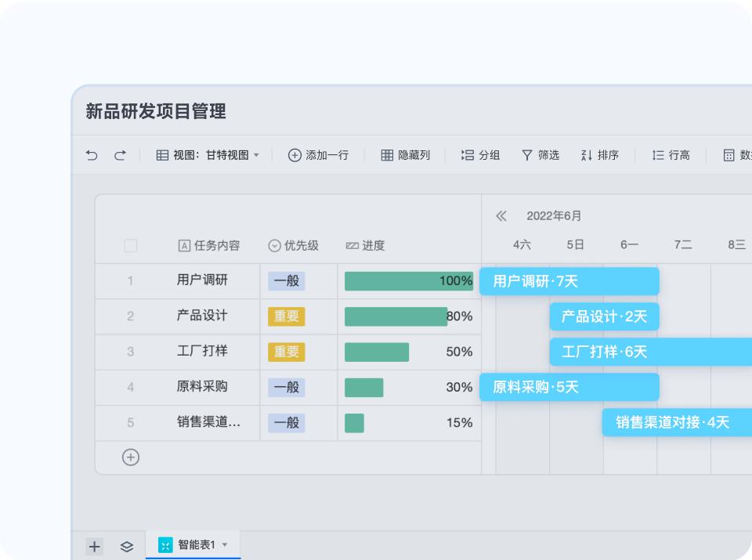Toggle the select-all checkbox in the header row
752x560 pixels.
tap(131, 245)
